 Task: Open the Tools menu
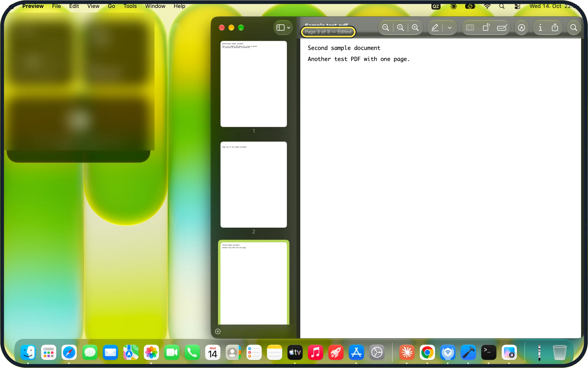tap(130, 6)
